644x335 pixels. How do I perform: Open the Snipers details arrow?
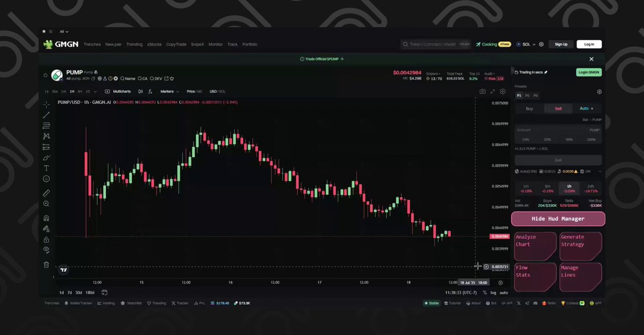coord(432,73)
